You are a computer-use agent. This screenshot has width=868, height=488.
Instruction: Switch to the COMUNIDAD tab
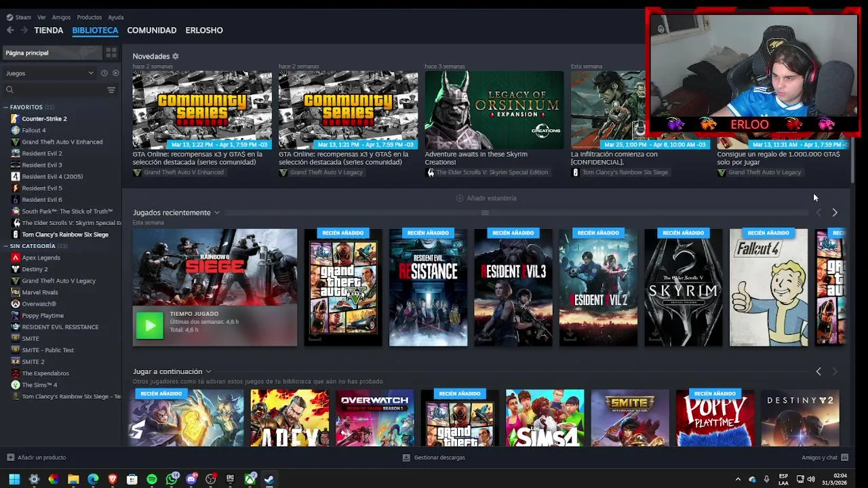(152, 30)
